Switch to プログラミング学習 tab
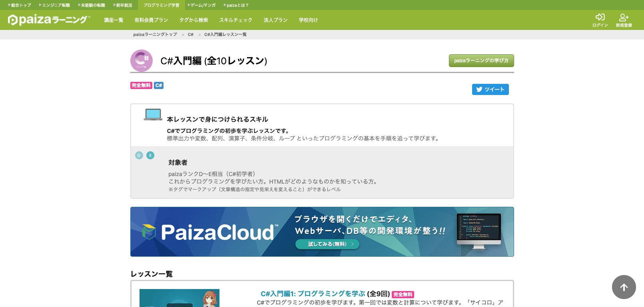This screenshot has height=307, width=644. pos(161,5)
